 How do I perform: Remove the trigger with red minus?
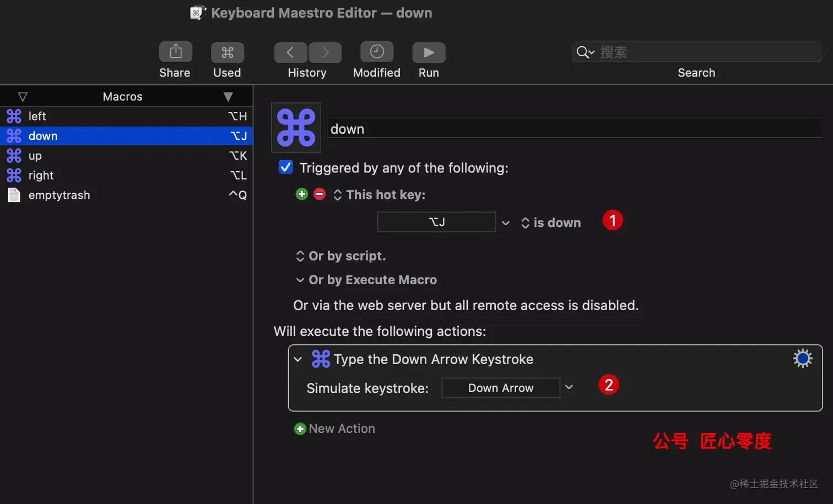[320, 194]
